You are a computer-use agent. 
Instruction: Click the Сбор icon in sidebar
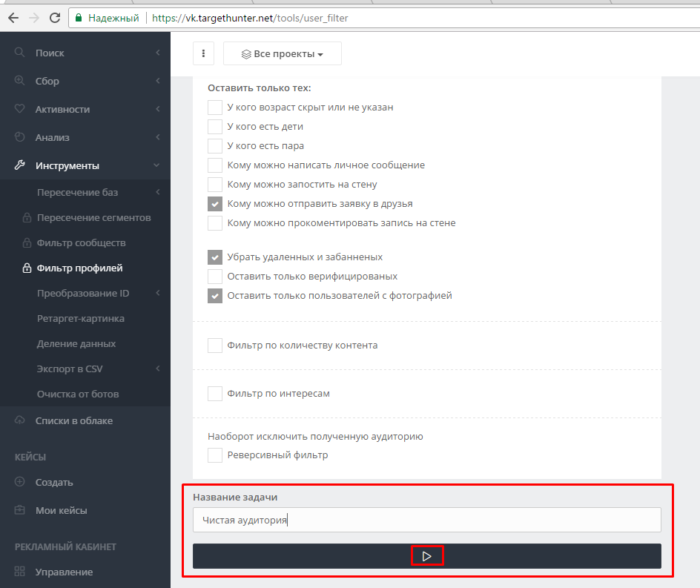click(x=20, y=81)
